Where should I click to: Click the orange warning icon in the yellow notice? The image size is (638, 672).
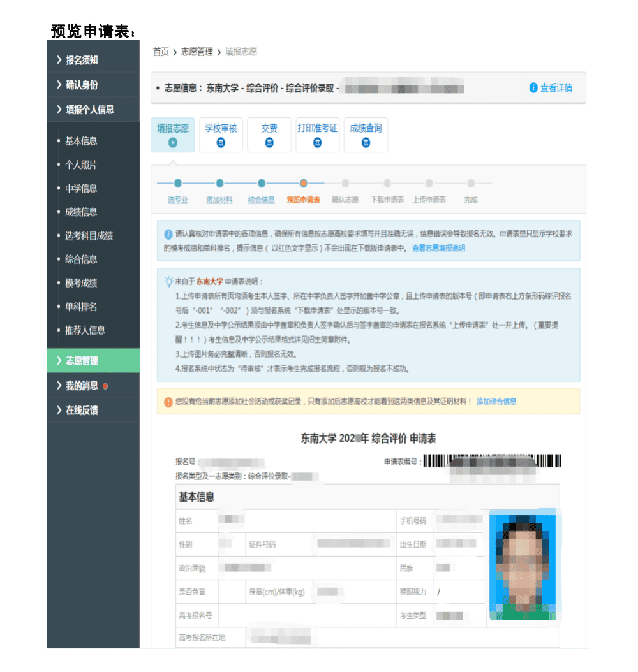click(x=168, y=402)
